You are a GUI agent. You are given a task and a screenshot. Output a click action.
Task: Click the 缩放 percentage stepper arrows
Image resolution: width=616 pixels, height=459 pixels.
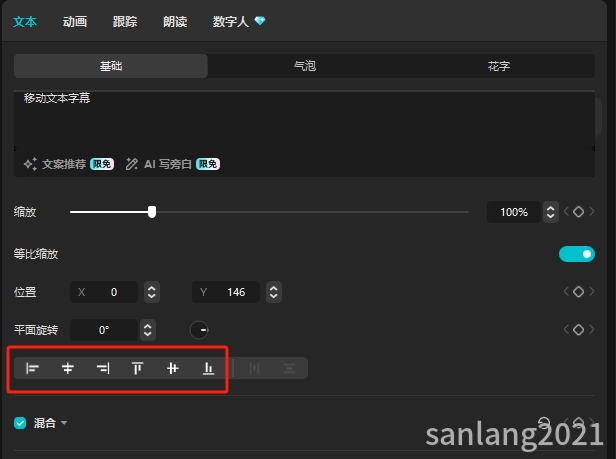[x=551, y=212]
